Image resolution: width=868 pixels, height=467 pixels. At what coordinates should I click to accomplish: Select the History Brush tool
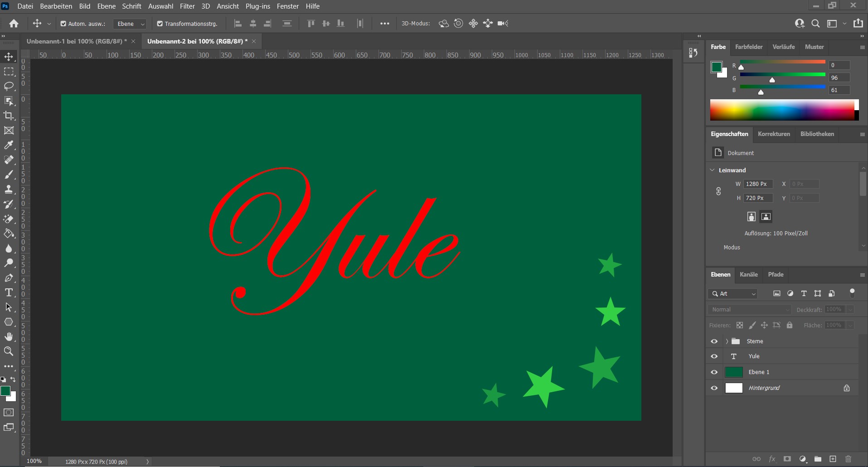[x=9, y=204]
